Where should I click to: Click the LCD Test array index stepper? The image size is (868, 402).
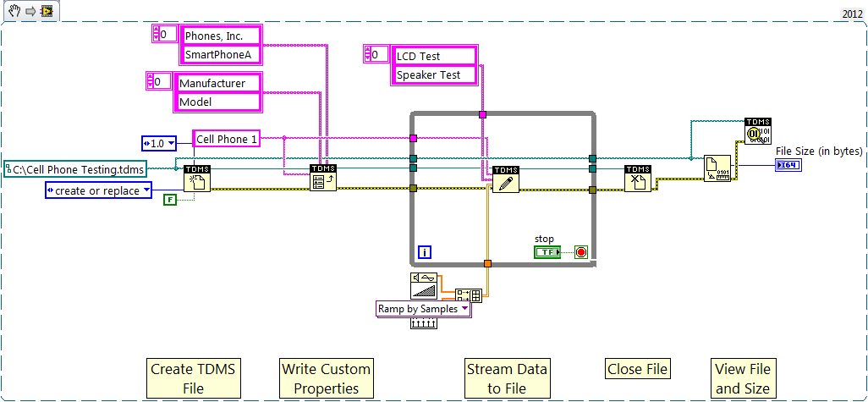[x=370, y=56]
